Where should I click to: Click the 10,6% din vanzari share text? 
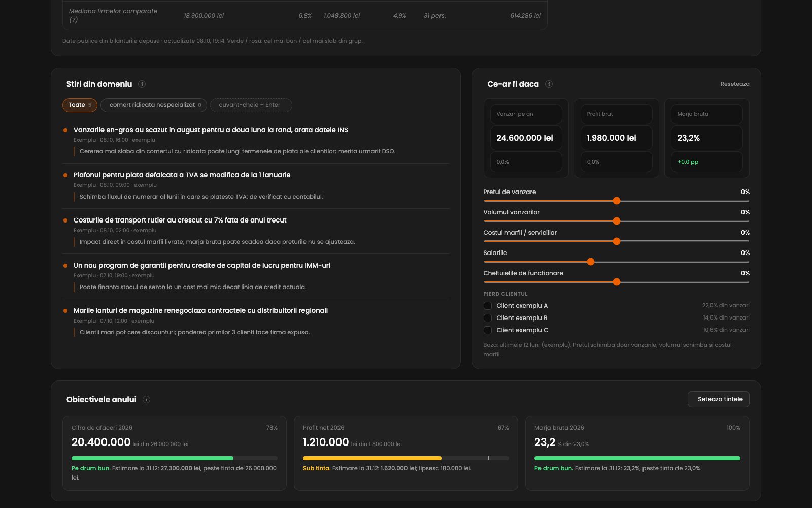[x=726, y=330]
